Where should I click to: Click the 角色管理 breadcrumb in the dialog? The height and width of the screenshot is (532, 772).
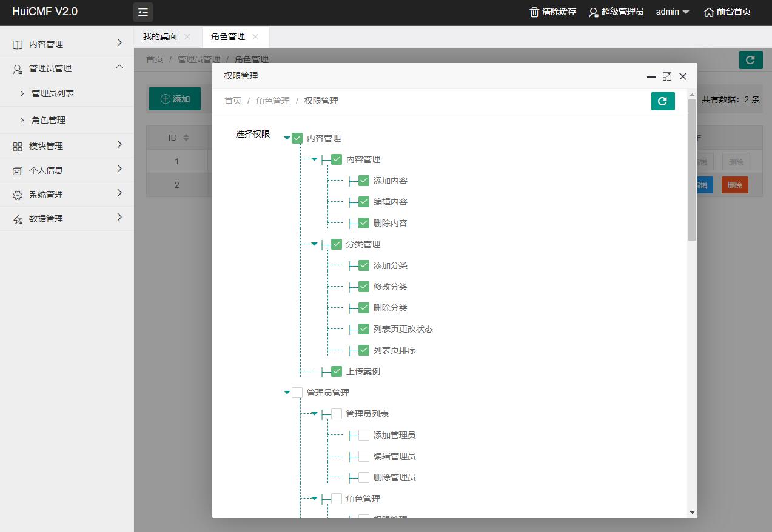(273, 101)
